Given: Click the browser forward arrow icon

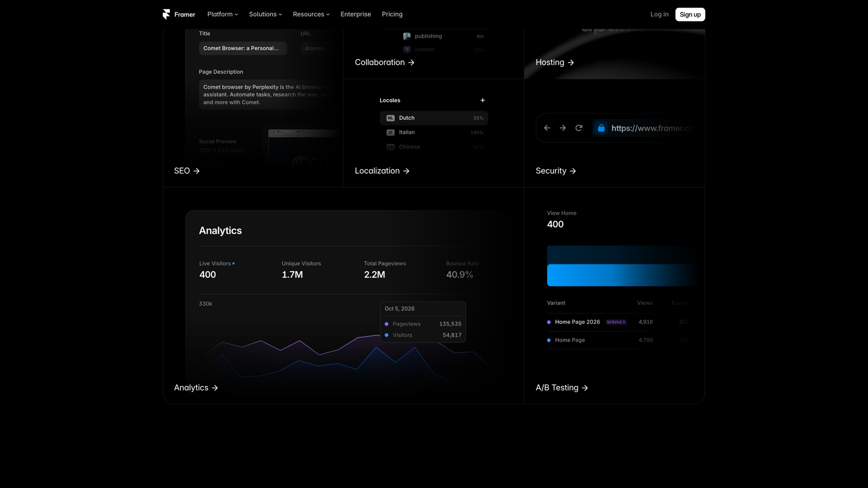Looking at the screenshot, I should [563, 128].
